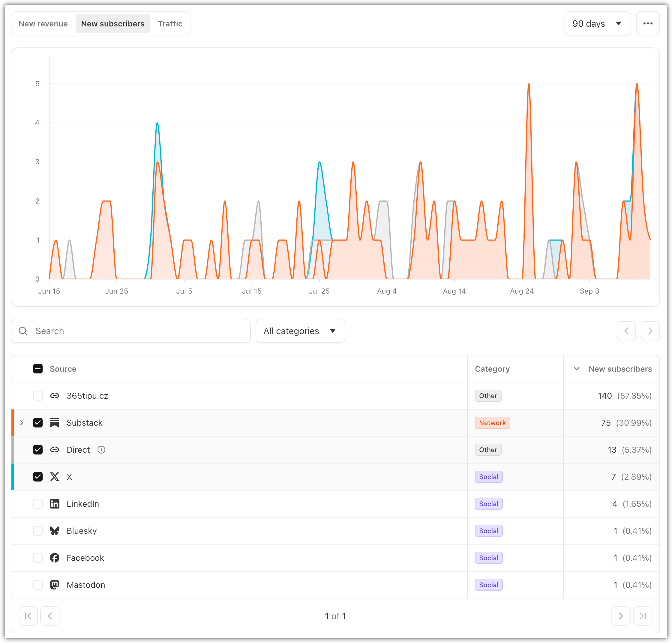Switch to the New revenue tab

43,23
